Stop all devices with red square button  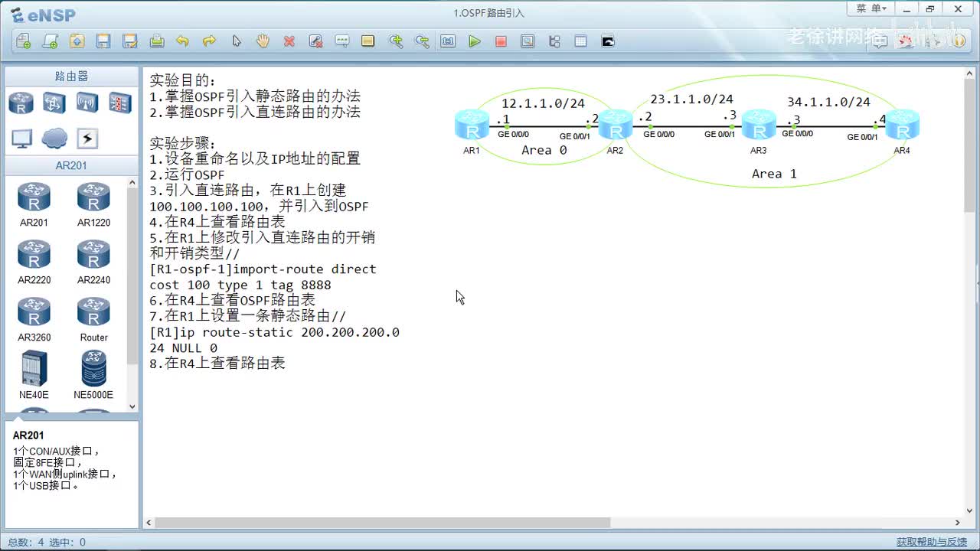pyautogui.click(x=501, y=41)
